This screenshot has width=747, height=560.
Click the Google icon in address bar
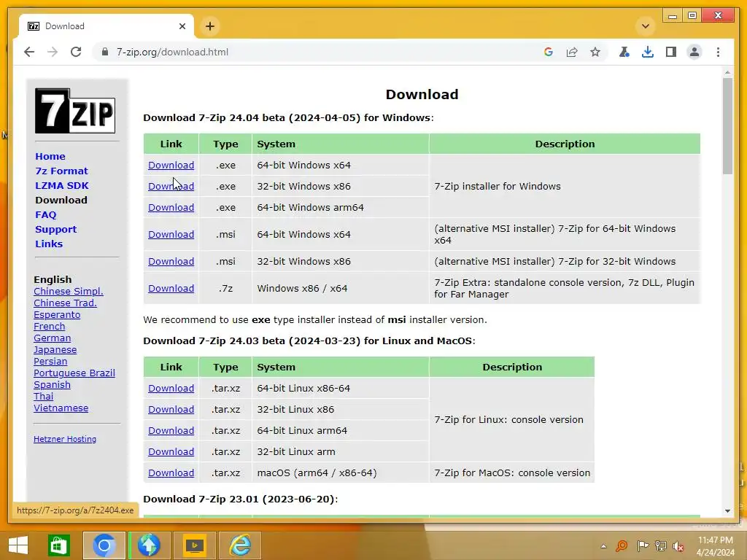pos(549,52)
